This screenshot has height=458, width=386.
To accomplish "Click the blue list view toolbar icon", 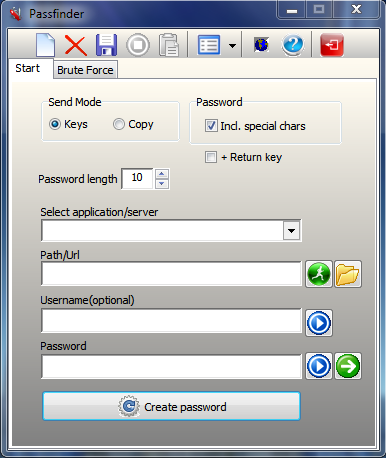I will (209, 45).
